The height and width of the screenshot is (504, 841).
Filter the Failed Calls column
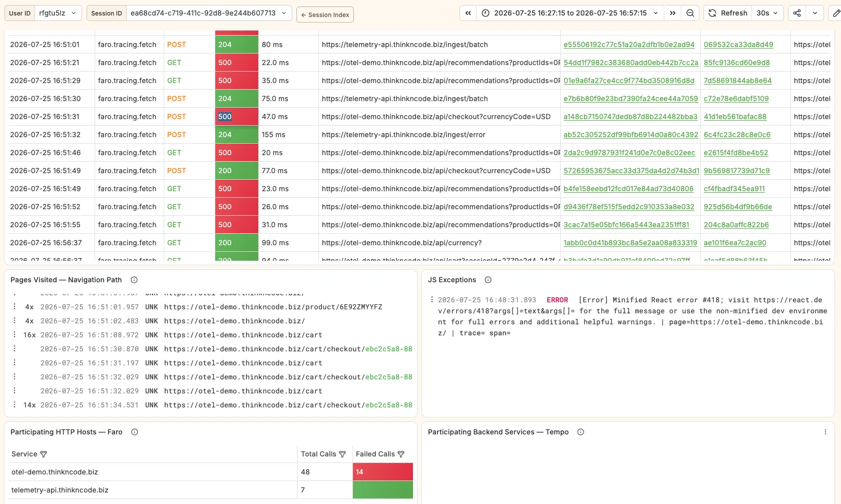click(401, 454)
